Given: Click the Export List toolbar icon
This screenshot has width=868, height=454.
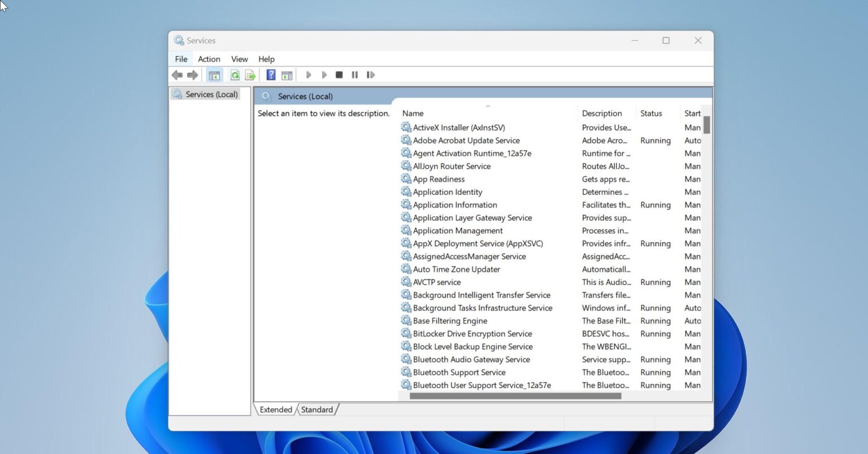Looking at the screenshot, I should pos(250,75).
